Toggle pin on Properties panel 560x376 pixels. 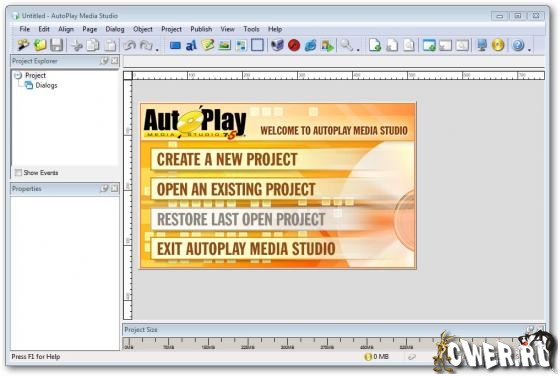point(104,188)
